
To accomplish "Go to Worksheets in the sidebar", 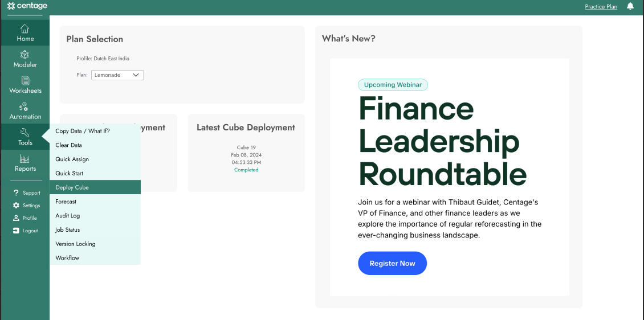I will (x=25, y=85).
